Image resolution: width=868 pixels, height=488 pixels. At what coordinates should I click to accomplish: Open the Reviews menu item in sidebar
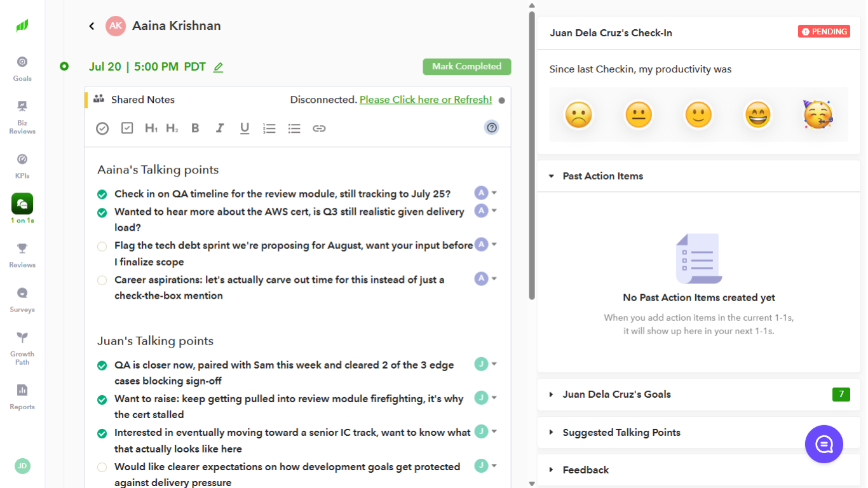22,255
